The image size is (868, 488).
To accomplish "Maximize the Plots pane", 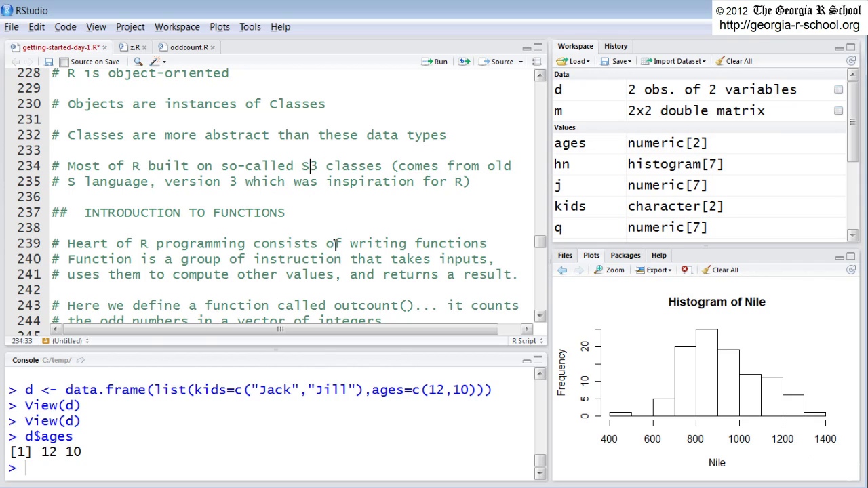I will [851, 256].
